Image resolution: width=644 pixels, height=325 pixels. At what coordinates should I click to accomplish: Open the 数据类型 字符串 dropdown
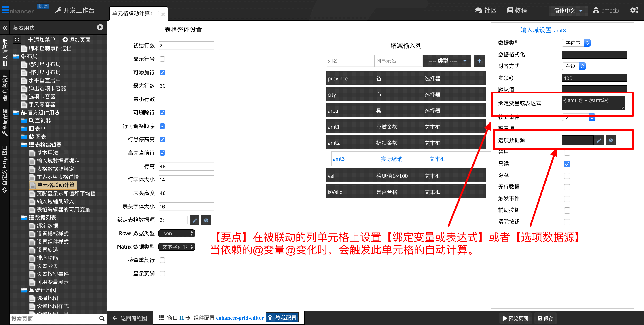(576, 43)
